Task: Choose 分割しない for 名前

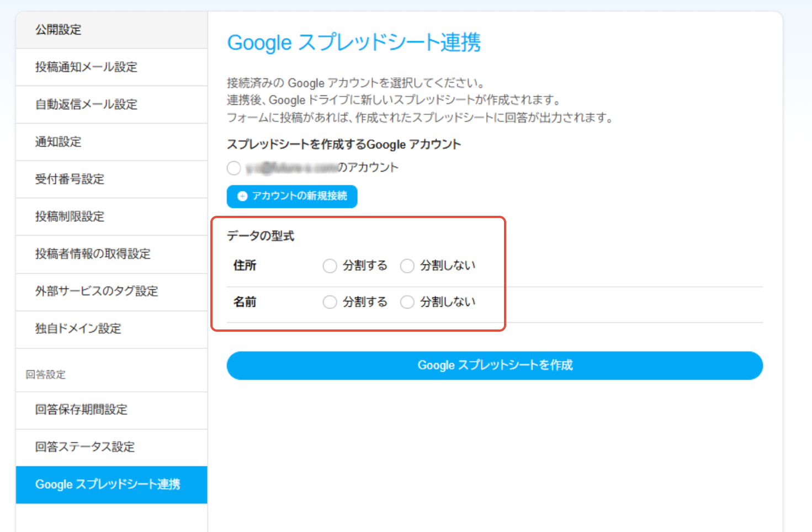Action: [x=407, y=302]
